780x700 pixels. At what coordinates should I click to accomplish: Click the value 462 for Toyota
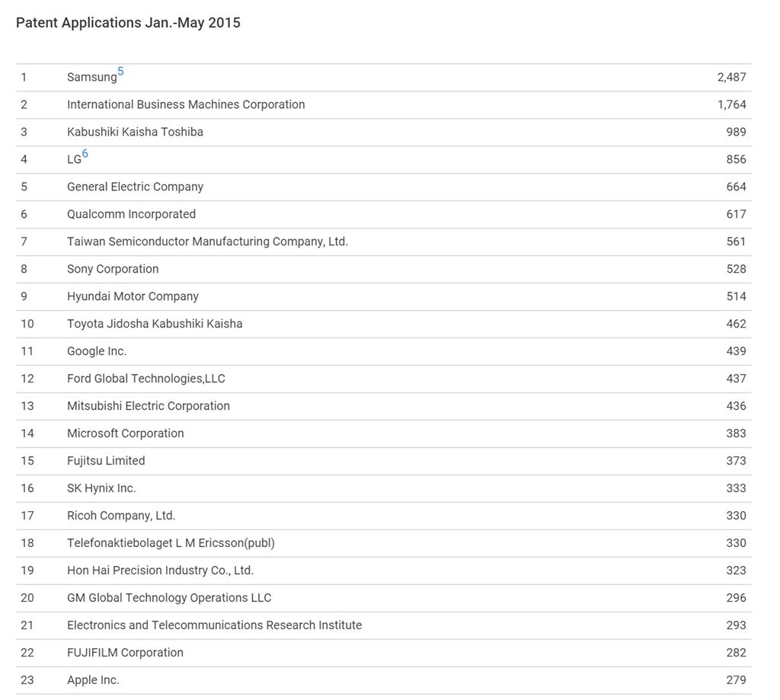coord(737,324)
